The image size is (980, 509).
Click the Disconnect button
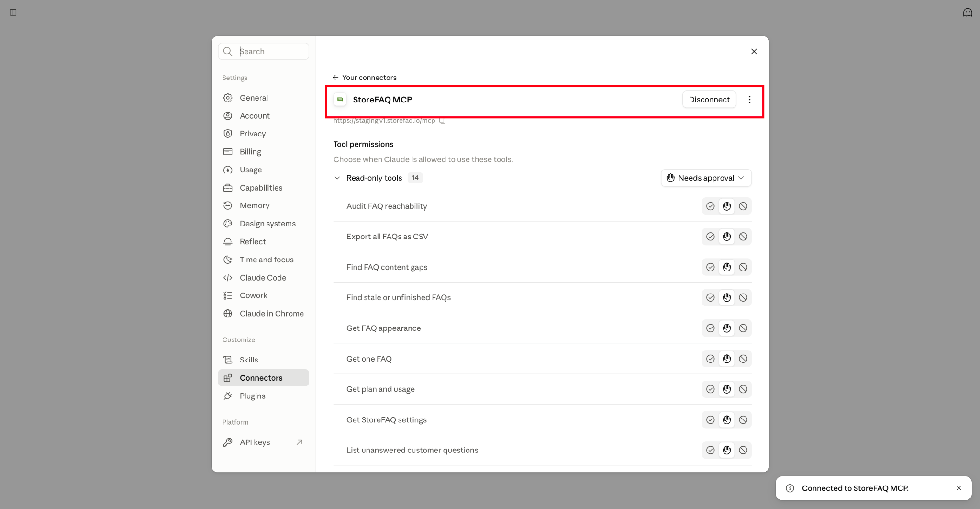[709, 100]
